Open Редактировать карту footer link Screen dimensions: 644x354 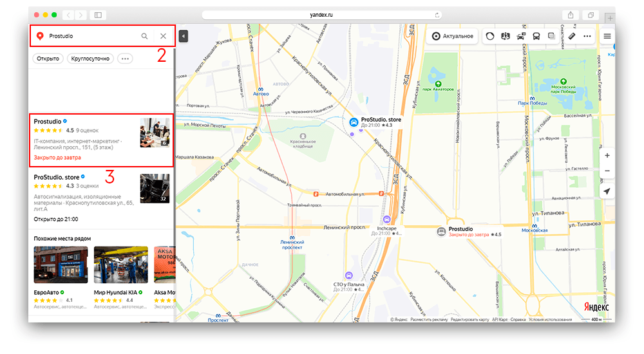point(470,319)
